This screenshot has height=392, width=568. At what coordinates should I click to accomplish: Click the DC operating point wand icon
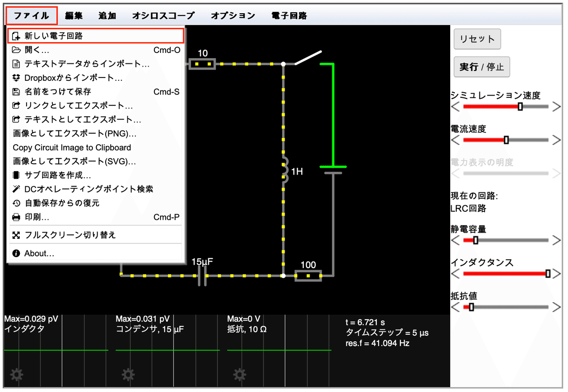(17, 189)
